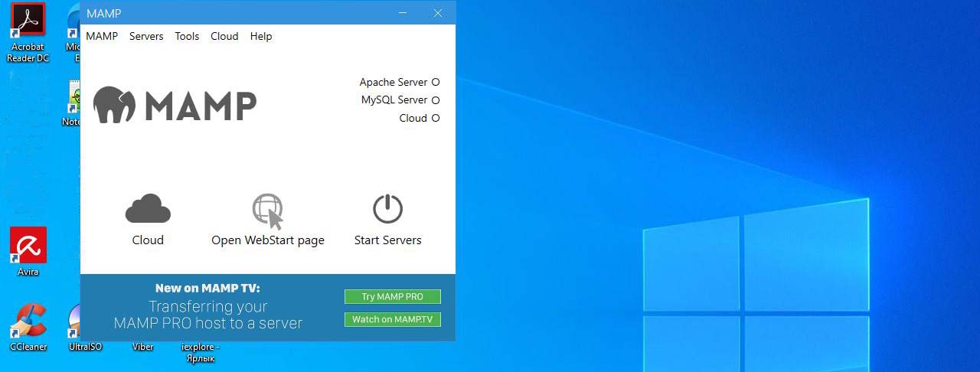980x372 pixels.
Task: Launch Avira from the desktop
Action: pyautogui.click(x=28, y=245)
